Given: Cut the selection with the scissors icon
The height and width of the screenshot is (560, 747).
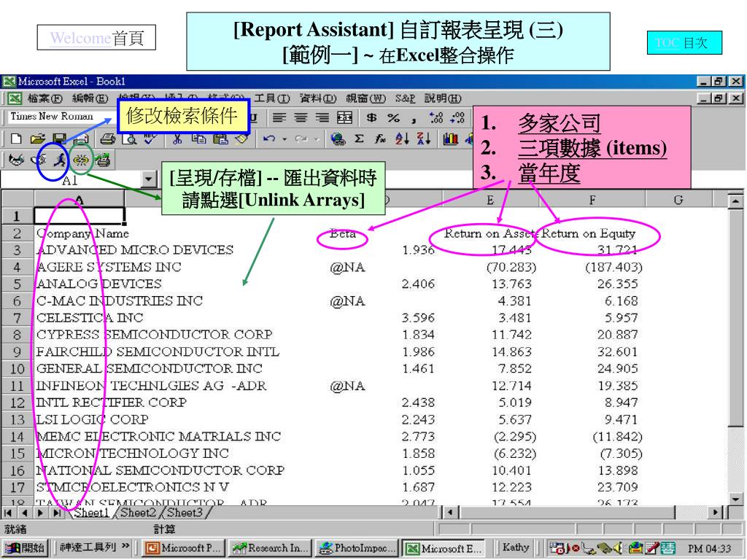Looking at the screenshot, I should (x=177, y=139).
